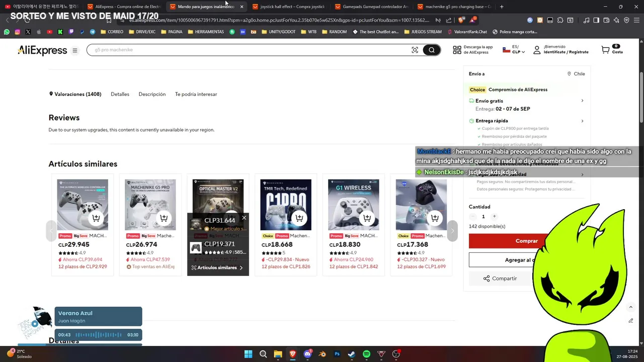The image size is (644, 362).
Task: Switch to the Te podría interesar tab
Action: click(x=196, y=94)
